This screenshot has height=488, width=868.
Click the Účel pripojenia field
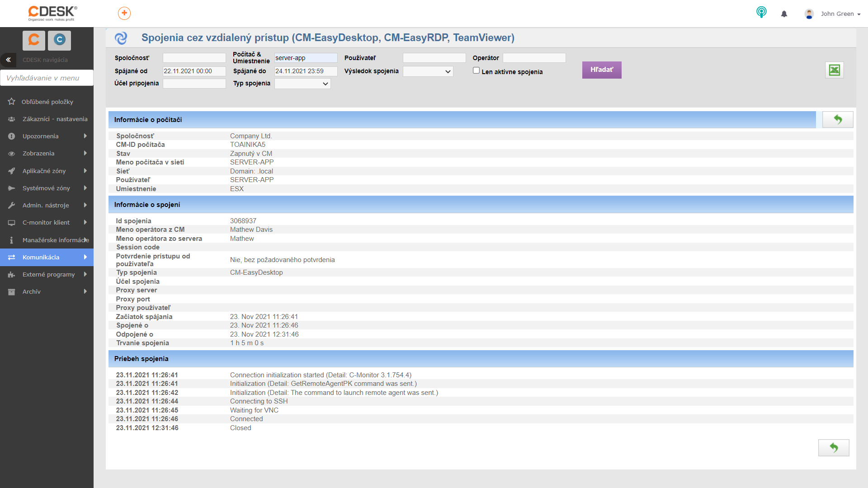click(x=194, y=84)
